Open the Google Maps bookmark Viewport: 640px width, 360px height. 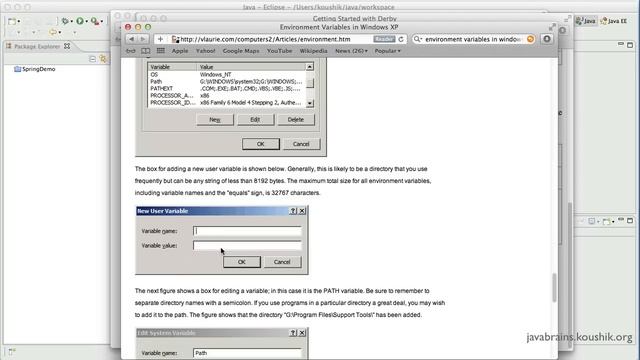point(241,51)
